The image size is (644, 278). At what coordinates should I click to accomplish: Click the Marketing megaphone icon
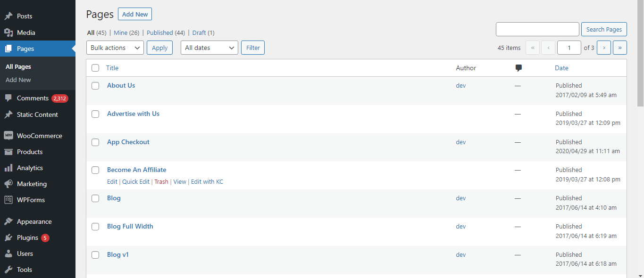[x=8, y=184]
